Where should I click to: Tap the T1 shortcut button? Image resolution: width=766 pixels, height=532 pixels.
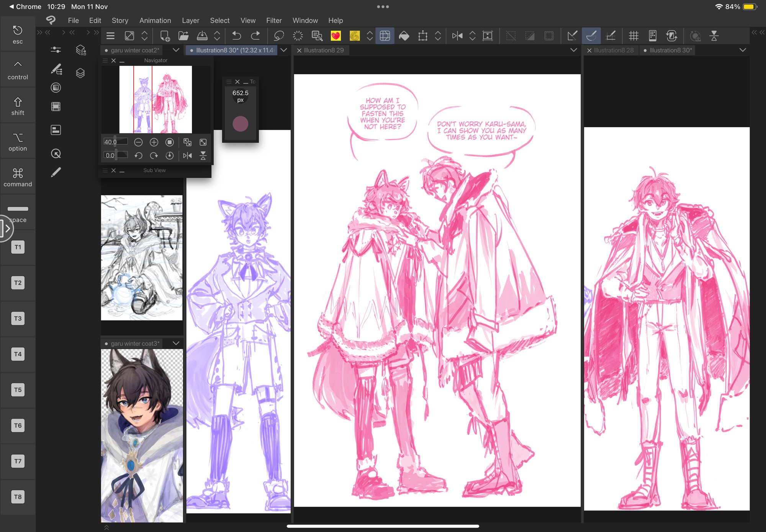[18, 247]
